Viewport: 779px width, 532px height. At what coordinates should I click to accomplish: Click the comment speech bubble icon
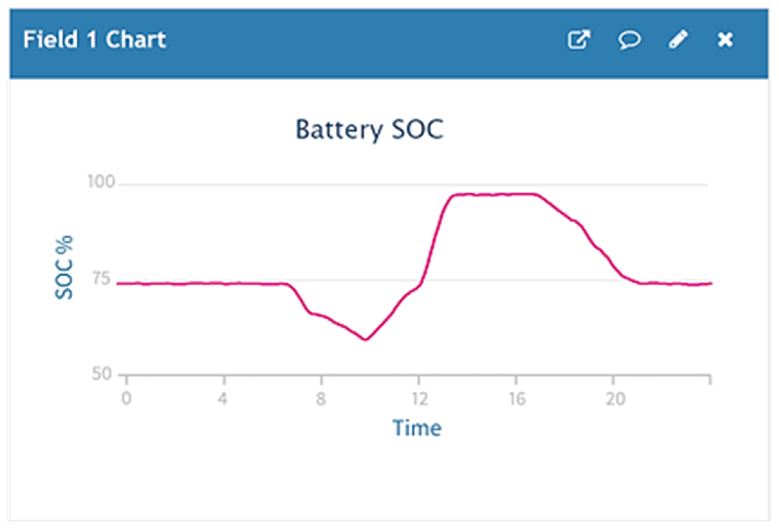[629, 39]
